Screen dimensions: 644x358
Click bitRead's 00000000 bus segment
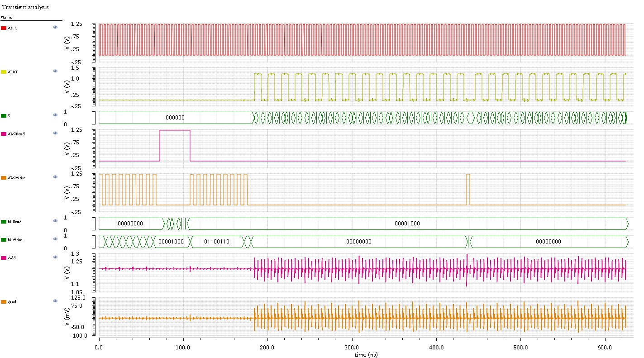pos(130,223)
